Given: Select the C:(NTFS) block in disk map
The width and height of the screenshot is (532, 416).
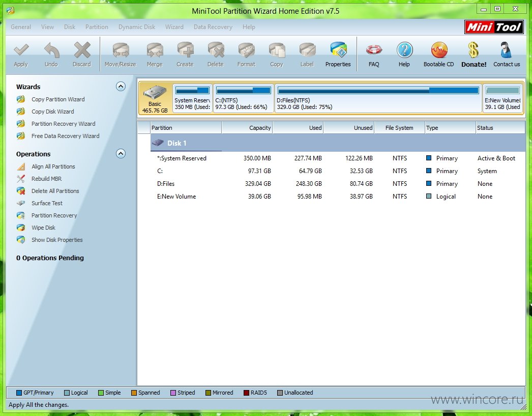Looking at the screenshot, I should pyautogui.click(x=243, y=98).
